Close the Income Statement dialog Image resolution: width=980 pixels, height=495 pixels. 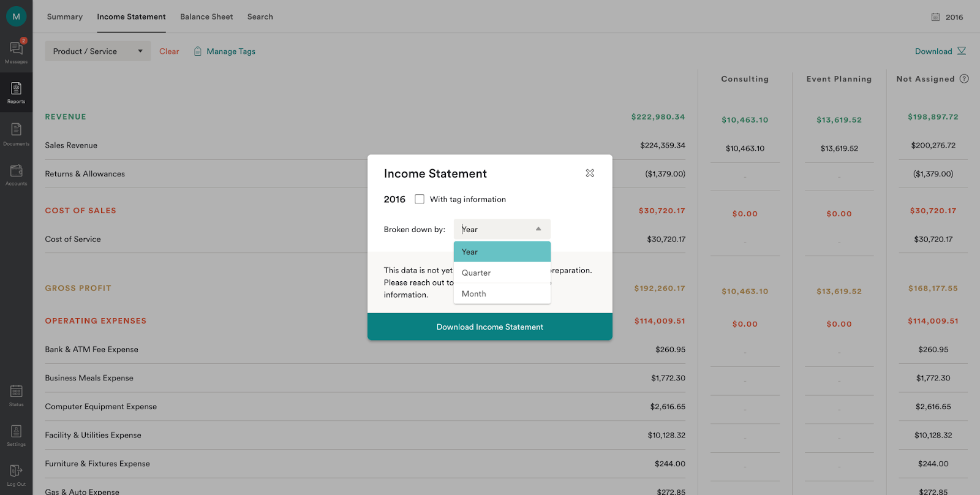pos(590,173)
